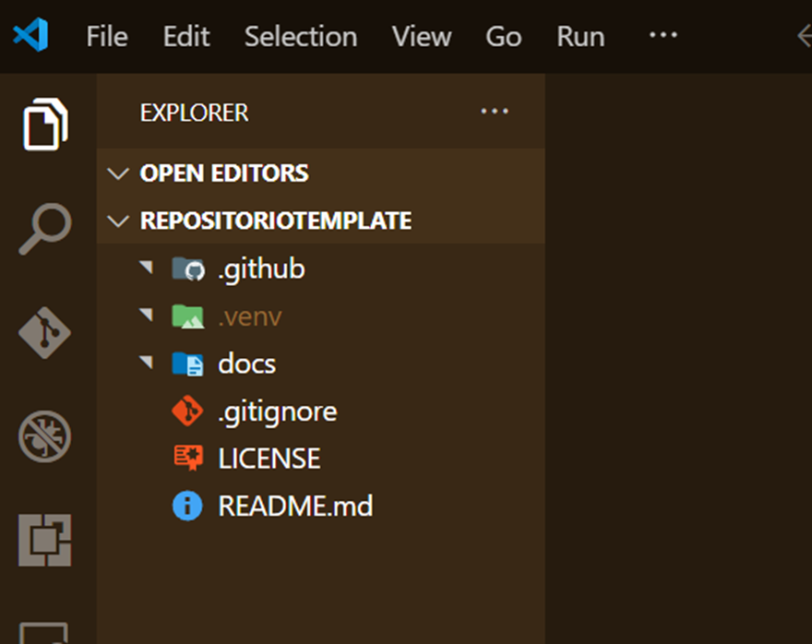Image resolution: width=812 pixels, height=644 pixels.
Task: Expand the .venv folder arrow
Action: pyautogui.click(x=146, y=316)
